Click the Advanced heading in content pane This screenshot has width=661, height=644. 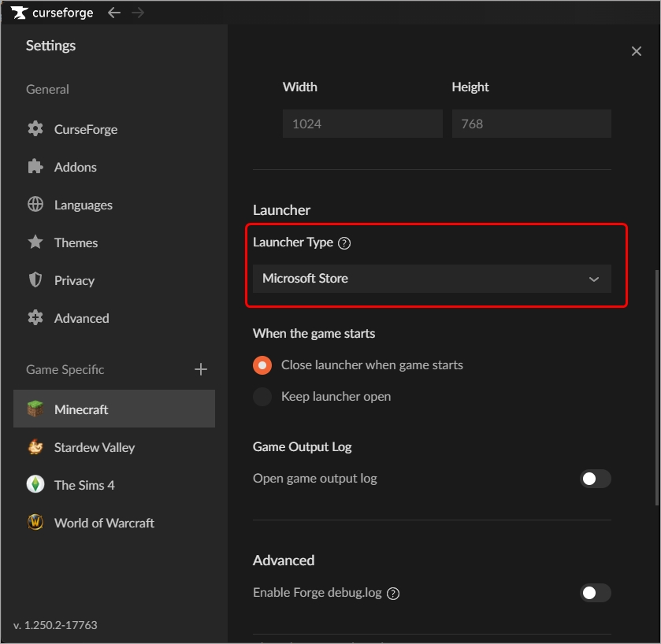[284, 561]
